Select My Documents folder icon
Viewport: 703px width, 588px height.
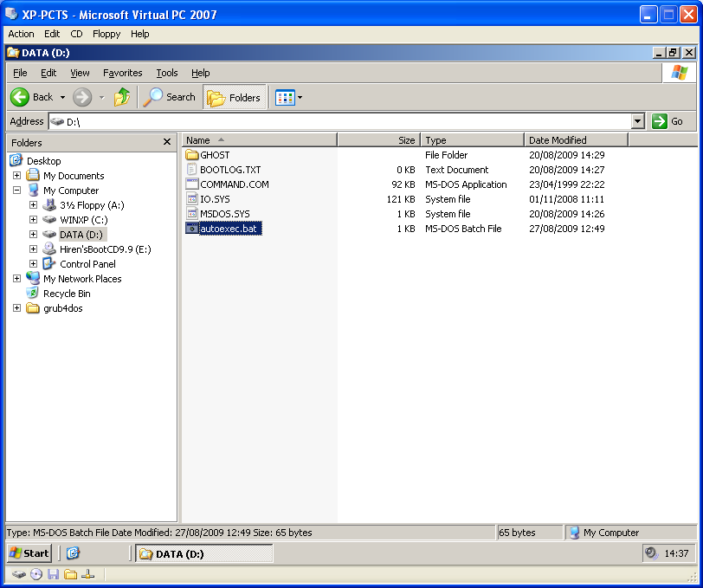33,175
